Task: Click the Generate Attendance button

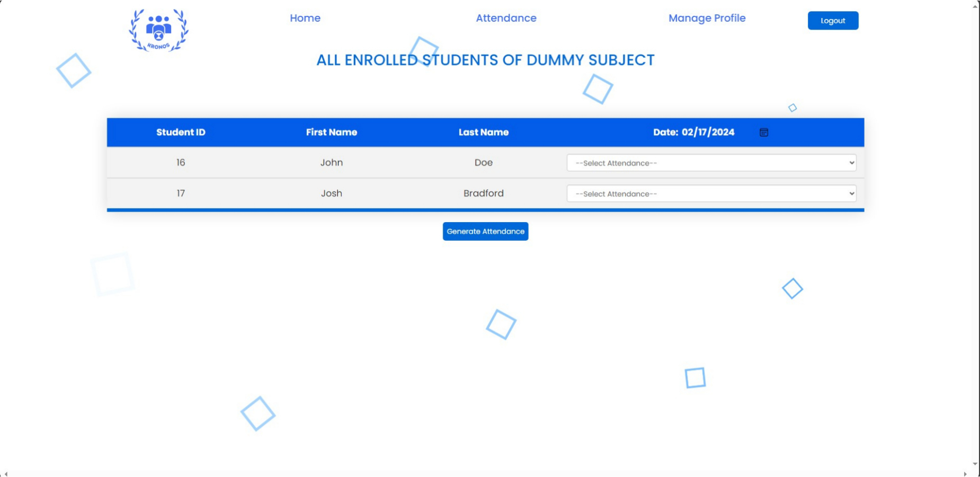Action: (x=485, y=232)
